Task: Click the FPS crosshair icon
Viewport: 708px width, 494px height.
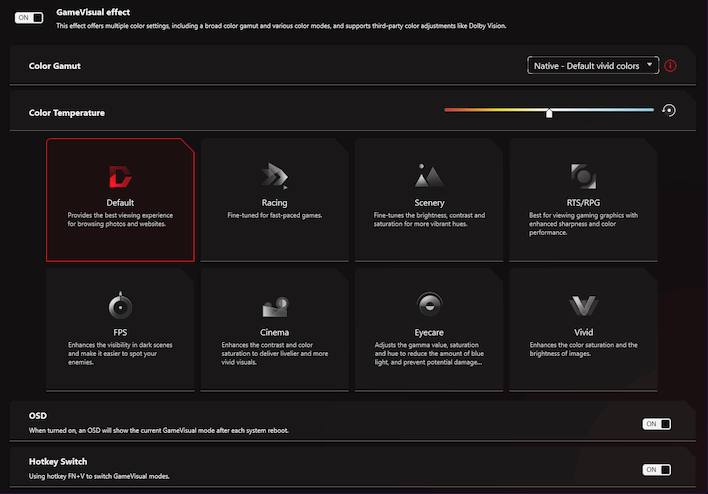Action: pyautogui.click(x=120, y=305)
